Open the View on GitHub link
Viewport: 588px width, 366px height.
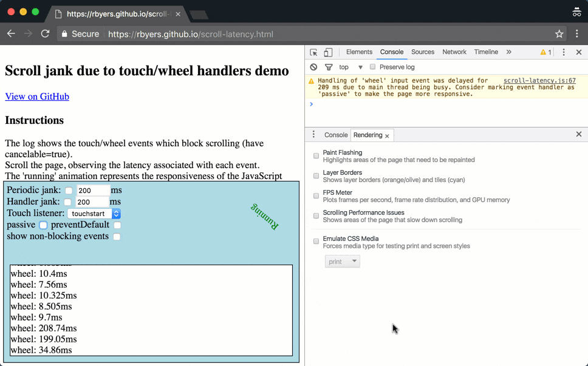(x=36, y=97)
